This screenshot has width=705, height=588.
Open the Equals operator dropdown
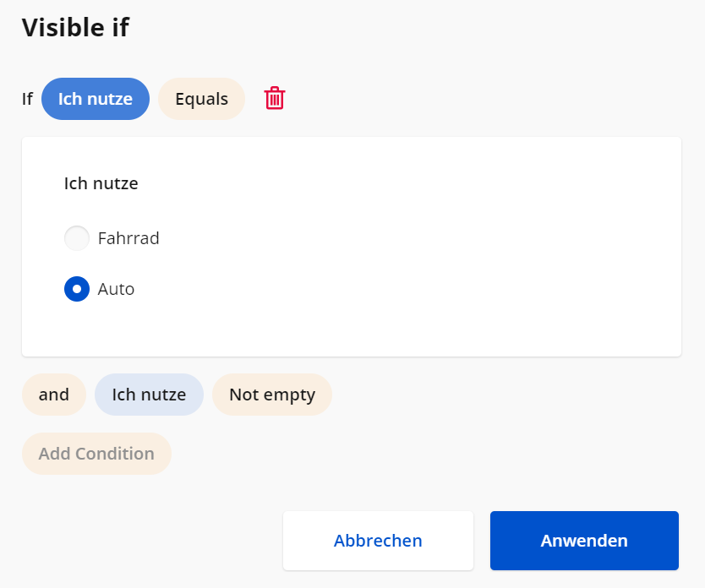pyautogui.click(x=201, y=99)
